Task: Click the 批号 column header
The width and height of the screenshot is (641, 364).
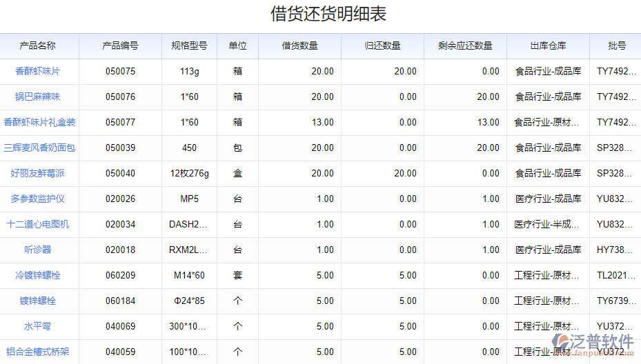Action: click(x=617, y=45)
